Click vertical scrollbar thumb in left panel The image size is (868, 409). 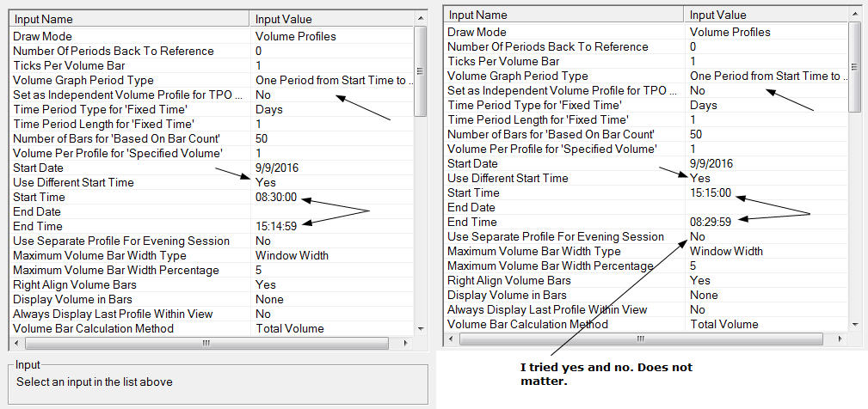click(x=420, y=70)
